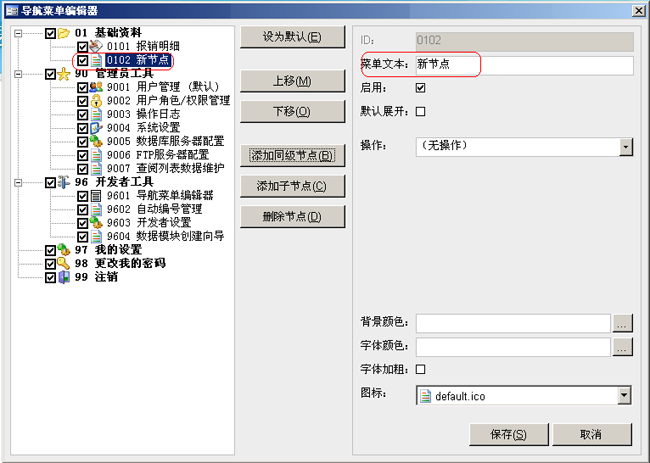The width and height of the screenshot is (650, 463).
Task: Open the 字体颜色 picker (...) button
Action: coord(622,347)
